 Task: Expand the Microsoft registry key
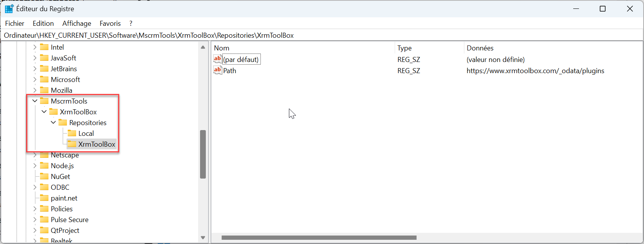pyautogui.click(x=35, y=79)
